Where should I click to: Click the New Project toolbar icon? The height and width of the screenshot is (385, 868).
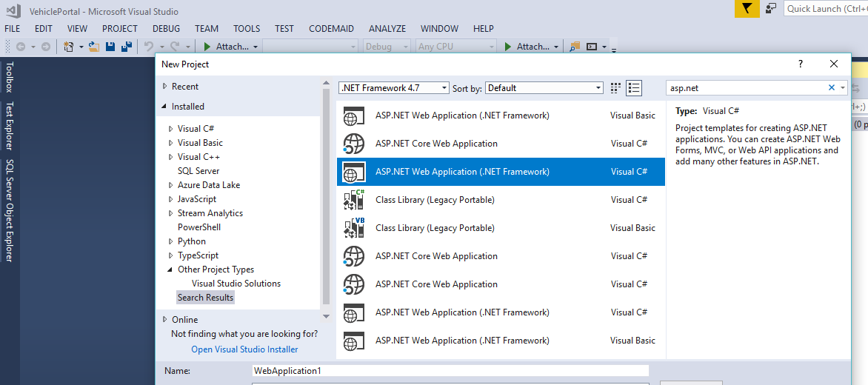pos(69,47)
